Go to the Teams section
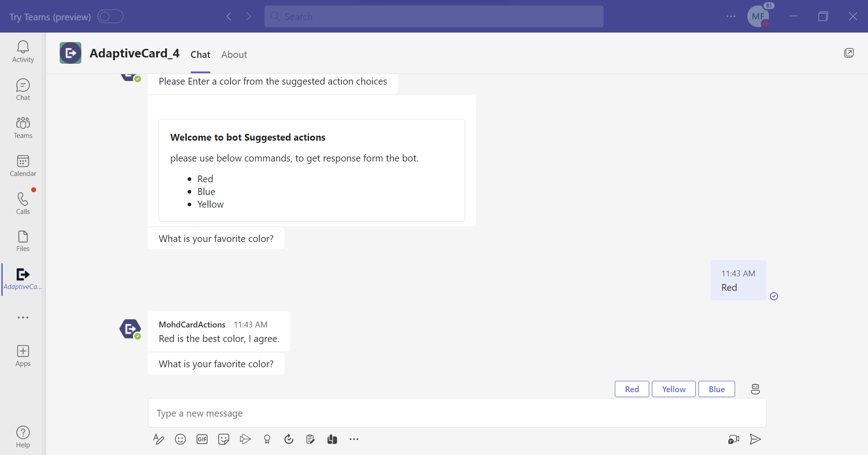This screenshot has height=455, width=868. coord(23,128)
